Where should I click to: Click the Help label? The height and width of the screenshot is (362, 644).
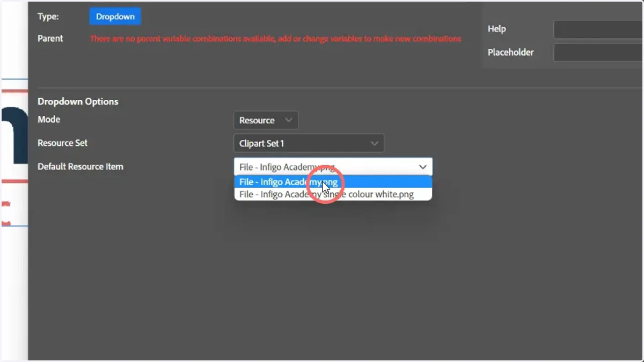pyautogui.click(x=497, y=29)
